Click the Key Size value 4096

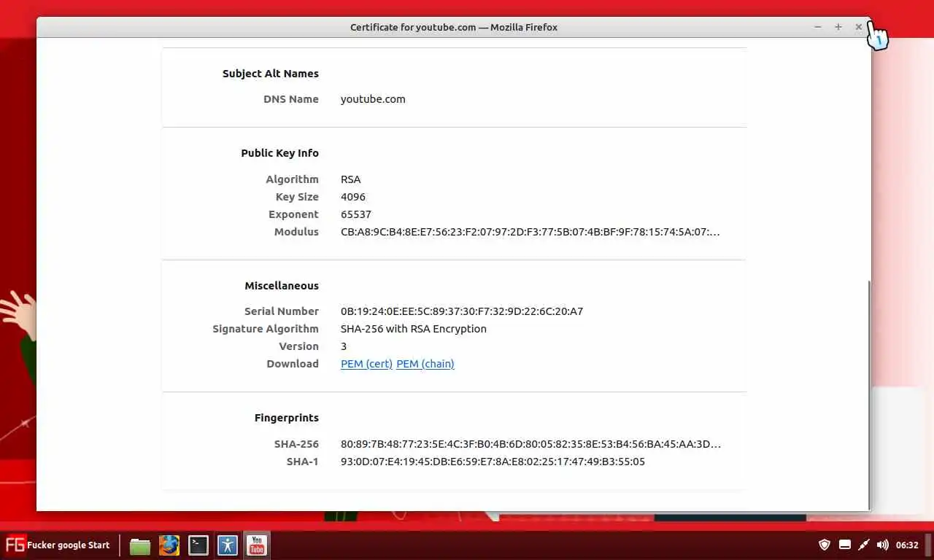point(353,197)
